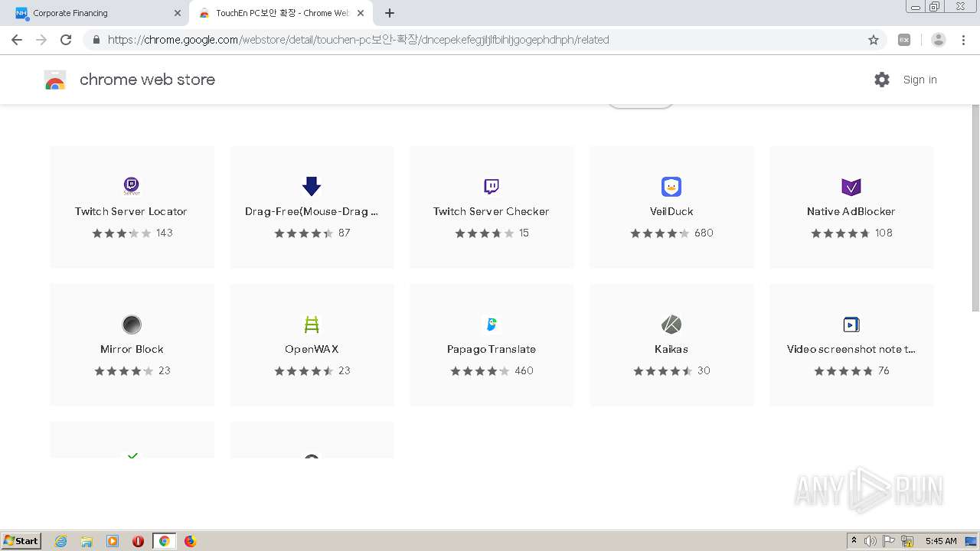Screen dimensions: 980x551
Task: Open Chrome's three-dot menu
Action: [x=964, y=40]
